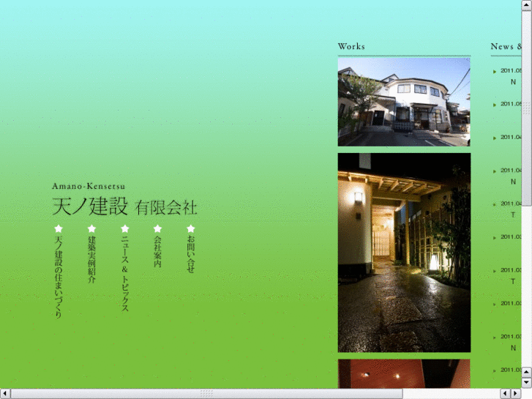
Task: Click horizontal scrollbar thumb
Action: click(x=206, y=394)
